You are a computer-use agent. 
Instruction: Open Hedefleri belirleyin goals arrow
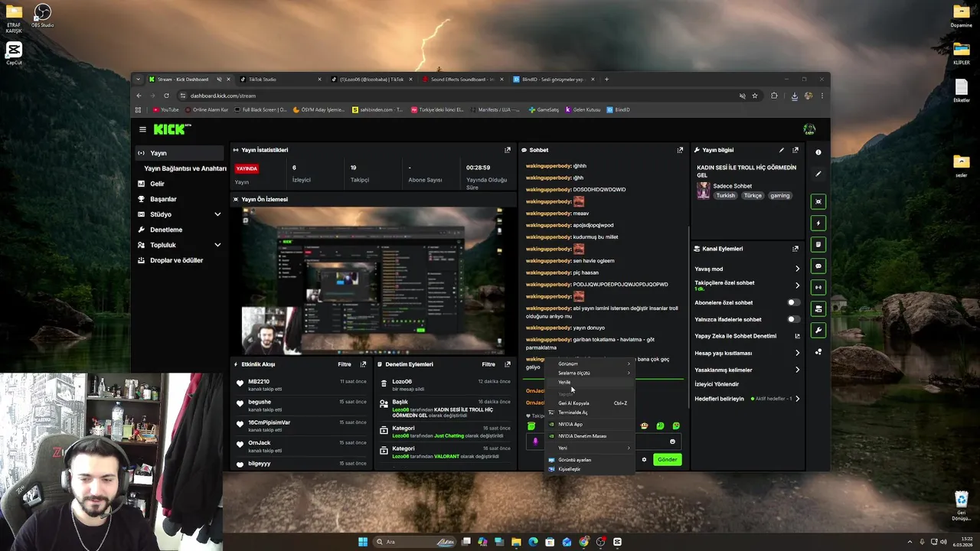(797, 399)
